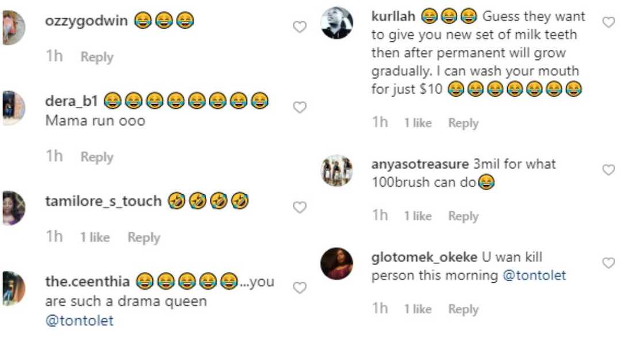Reply to kurllah's comment
This screenshot has height=338, width=644.
point(463,123)
